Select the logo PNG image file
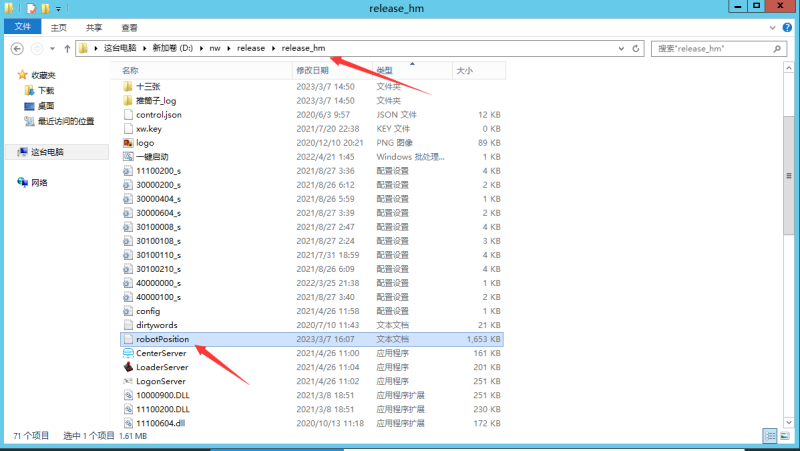This screenshot has height=451, width=800. 145,143
